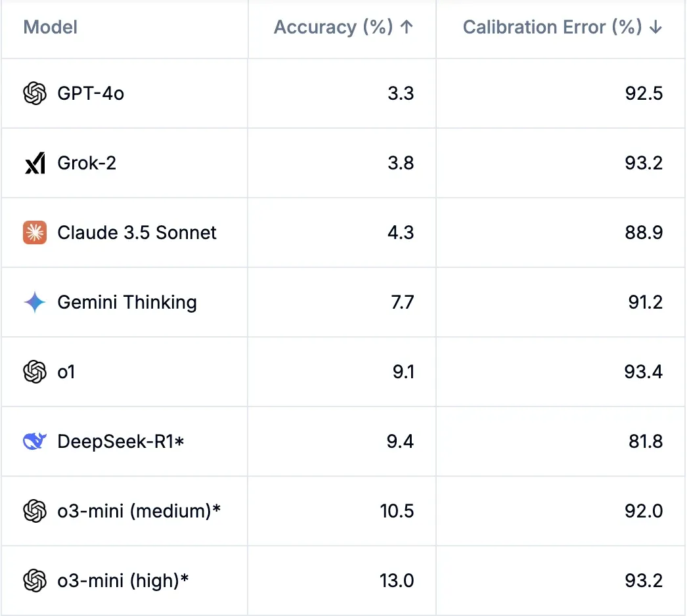The width and height of the screenshot is (687, 616).
Task: Click the Accuracy (%) column header text
Action: click(333, 28)
